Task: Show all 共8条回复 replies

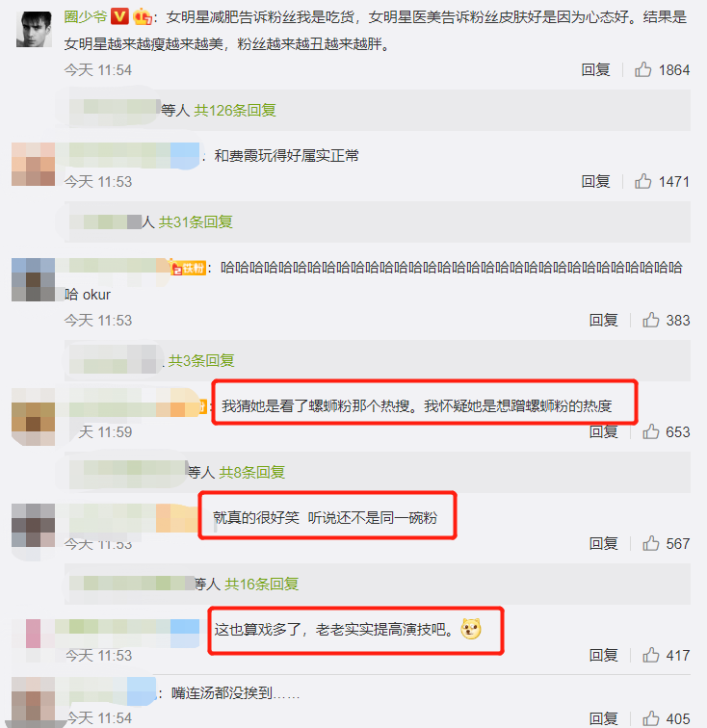Action: point(251,472)
